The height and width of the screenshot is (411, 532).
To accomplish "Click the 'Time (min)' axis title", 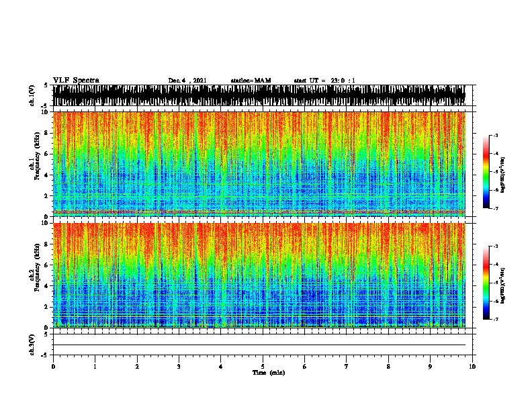I will (x=269, y=373).
